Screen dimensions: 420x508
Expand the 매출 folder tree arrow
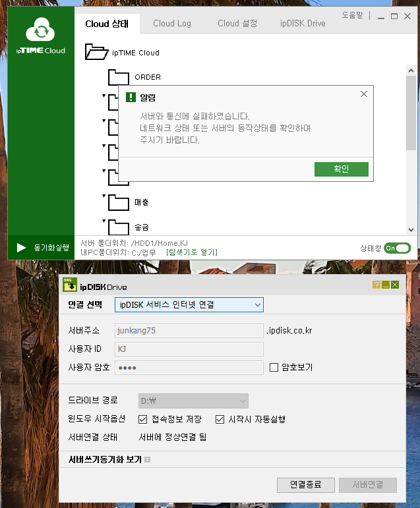click(x=104, y=196)
